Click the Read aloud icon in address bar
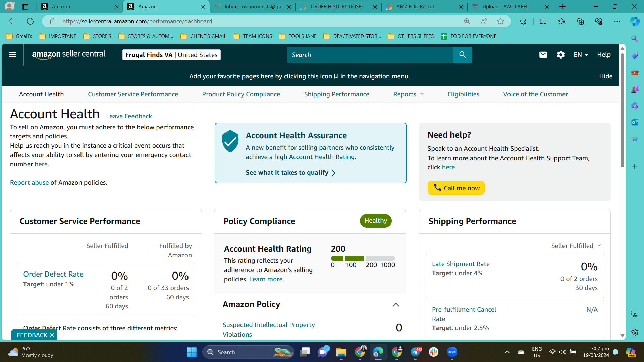Image resolution: width=644 pixels, height=362 pixels. (x=484, y=21)
